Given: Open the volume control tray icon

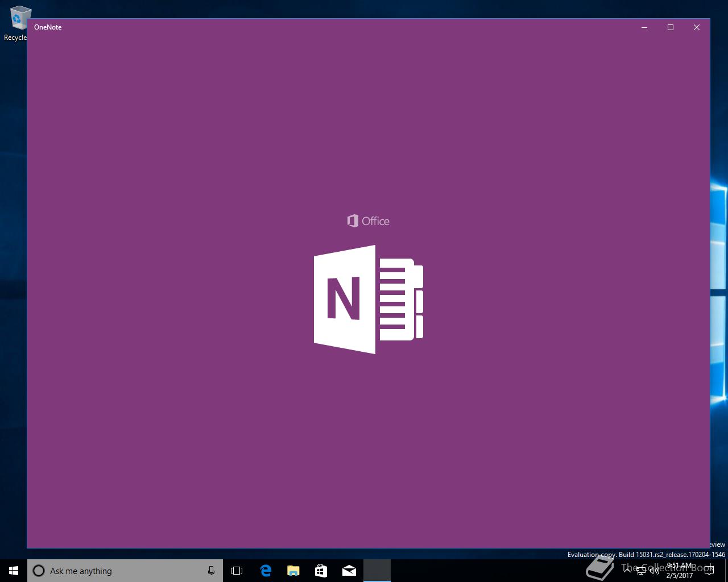Looking at the screenshot, I should tap(655, 571).
